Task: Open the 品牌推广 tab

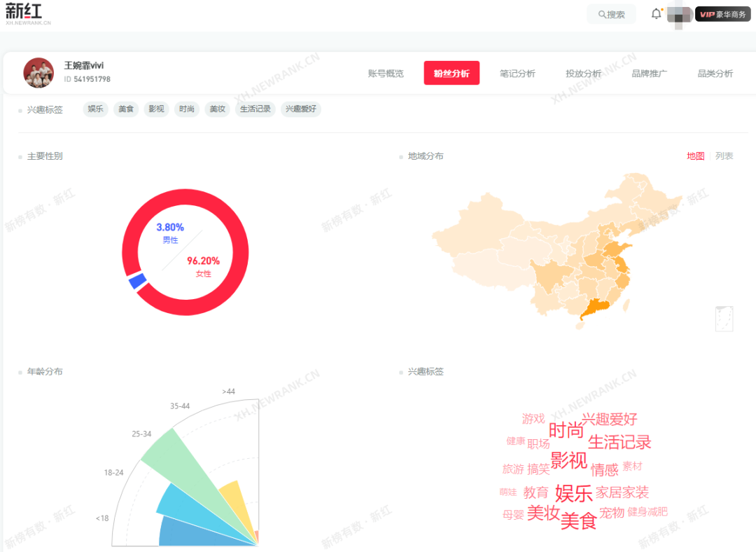Action: 650,74
